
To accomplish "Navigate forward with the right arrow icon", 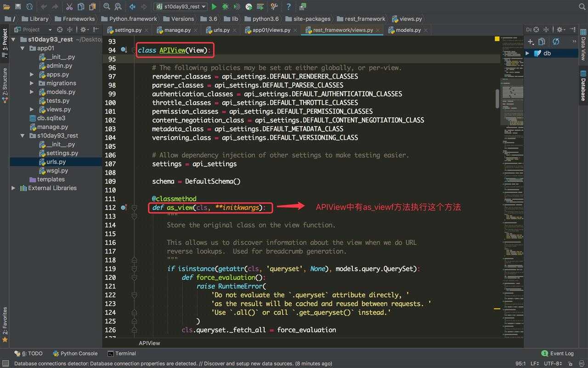I will [144, 6].
